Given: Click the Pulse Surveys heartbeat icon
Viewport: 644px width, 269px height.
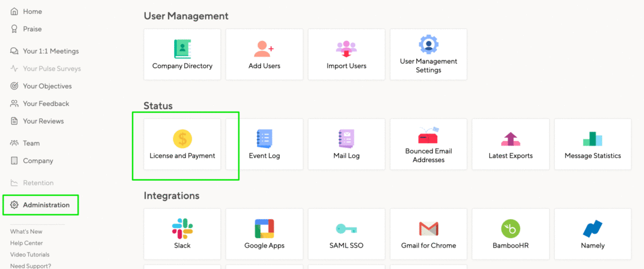Looking at the screenshot, I should (14, 69).
